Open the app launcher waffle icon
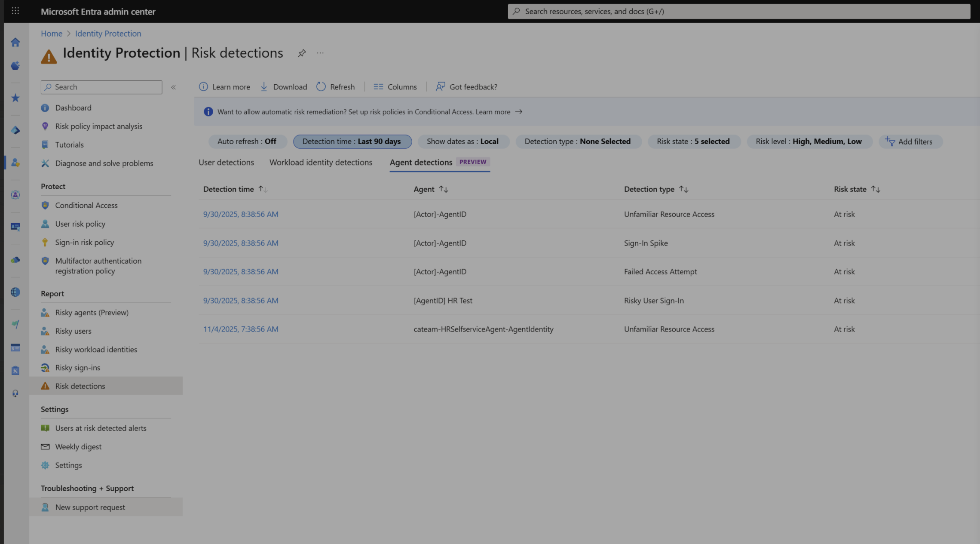This screenshot has height=544, width=980. pos(15,11)
